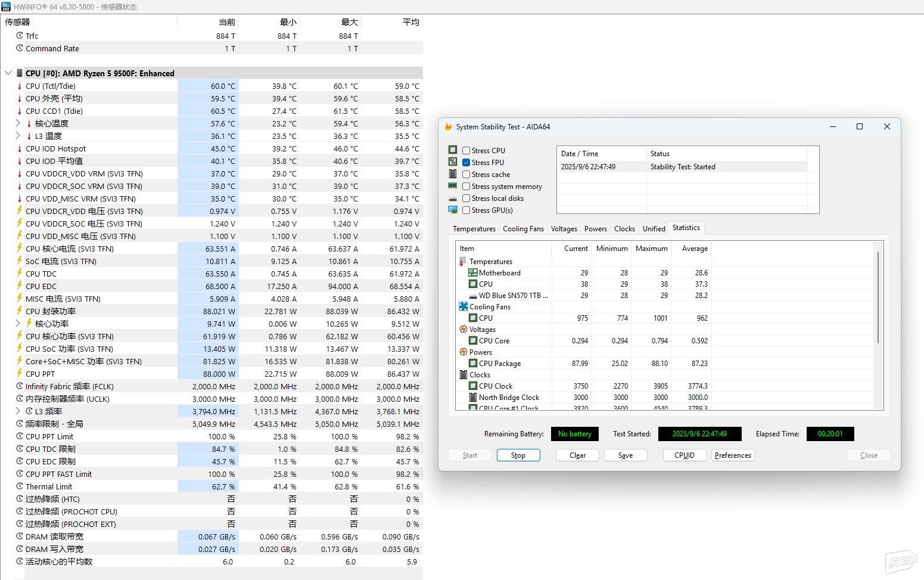The width and height of the screenshot is (924, 580).
Task: Select the CPU Package row in Statistics
Action: (584, 363)
